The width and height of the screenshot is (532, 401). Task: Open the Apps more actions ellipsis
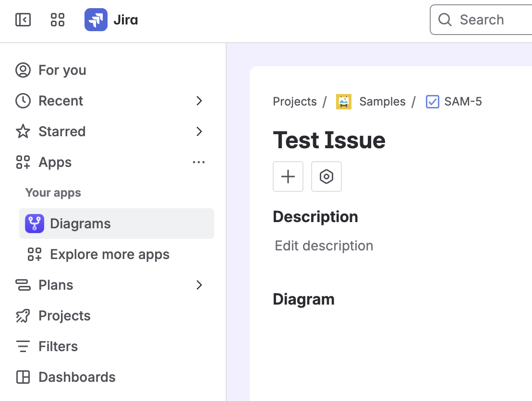[199, 162]
